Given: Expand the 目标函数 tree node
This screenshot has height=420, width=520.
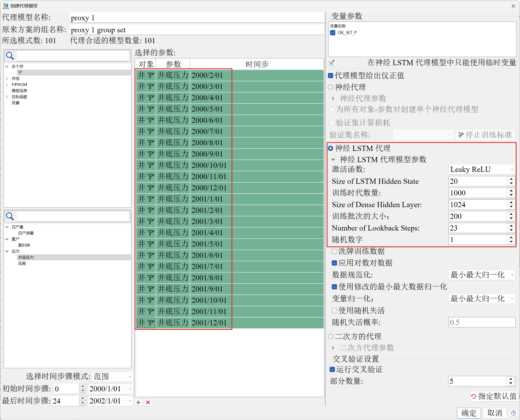Looking at the screenshot, I should coord(7,97).
